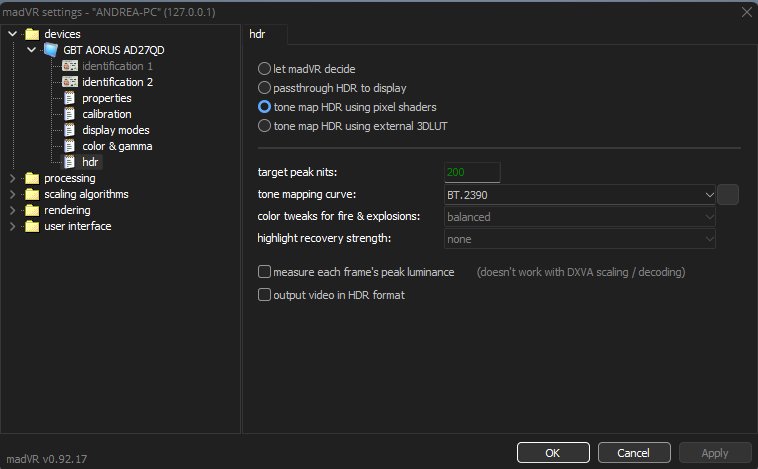This screenshot has height=469, width=758.
Task: Click OK to confirm settings
Action: pos(553,453)
